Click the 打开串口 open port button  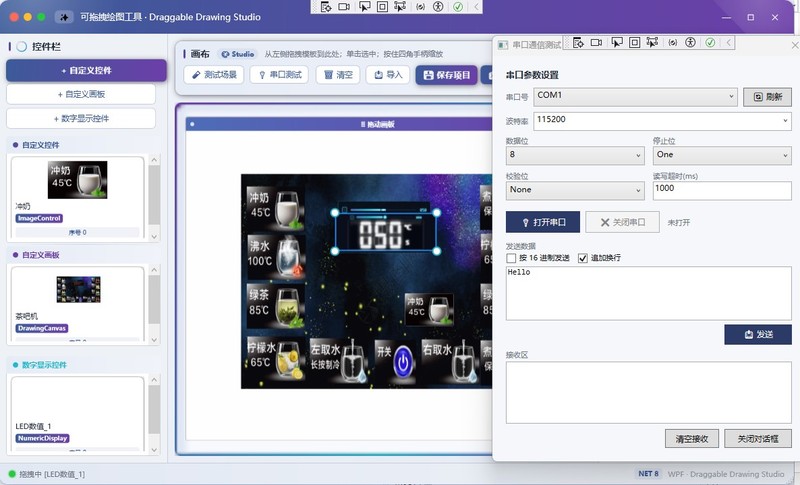click(x=543, y=222)
